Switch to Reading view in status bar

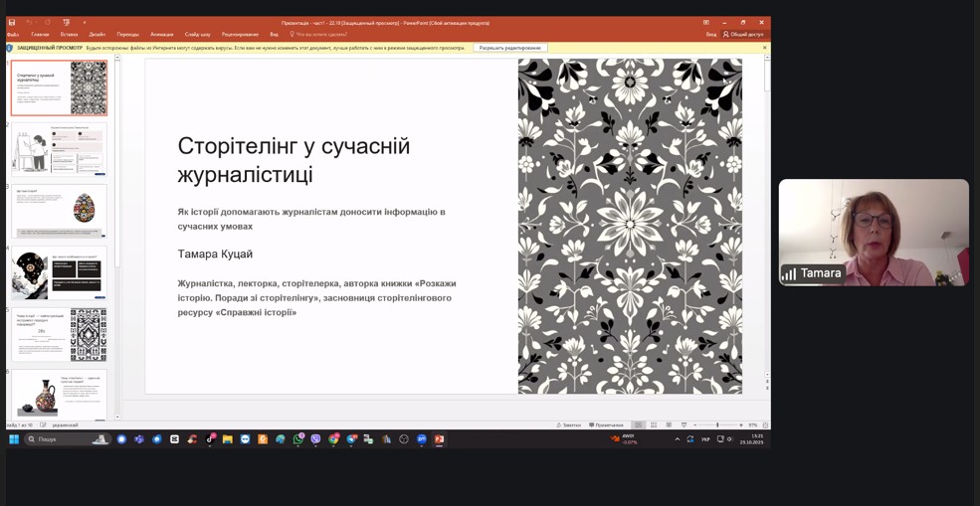(669, 425)
